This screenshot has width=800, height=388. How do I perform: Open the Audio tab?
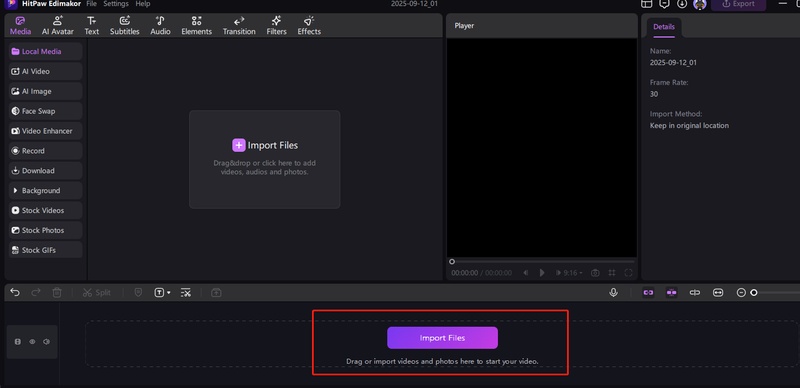pos(160,26)
